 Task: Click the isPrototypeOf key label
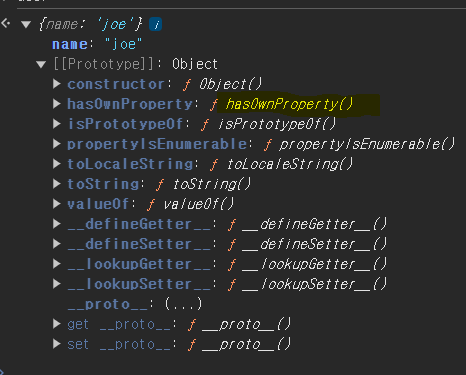coord(125,124)
